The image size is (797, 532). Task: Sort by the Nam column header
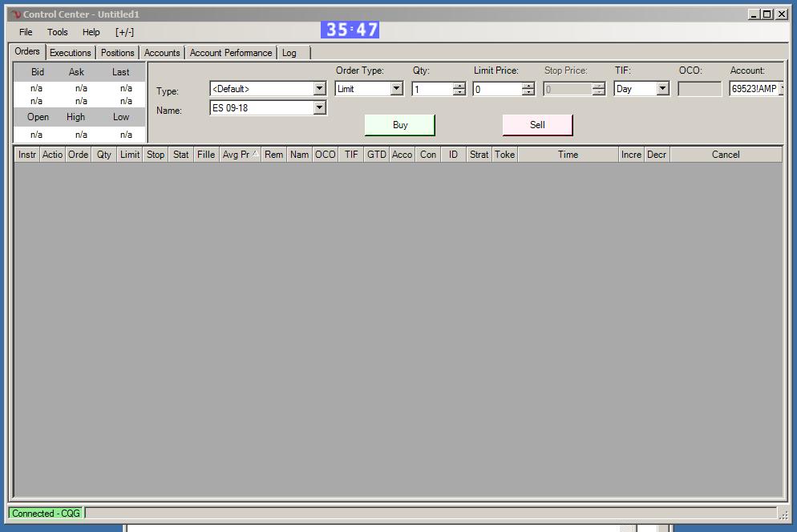(299, 155)
